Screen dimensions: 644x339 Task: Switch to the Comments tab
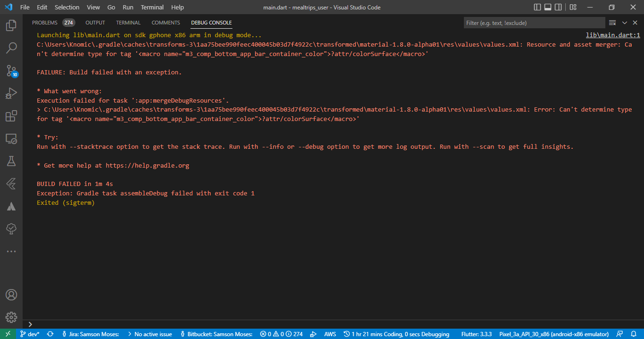(x=165, y=23)
